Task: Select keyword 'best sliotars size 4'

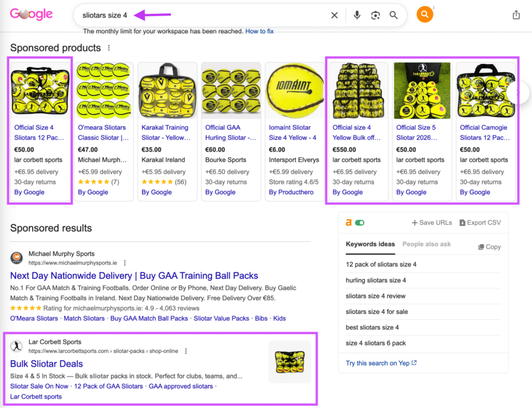Action: [x=372, y=327]
